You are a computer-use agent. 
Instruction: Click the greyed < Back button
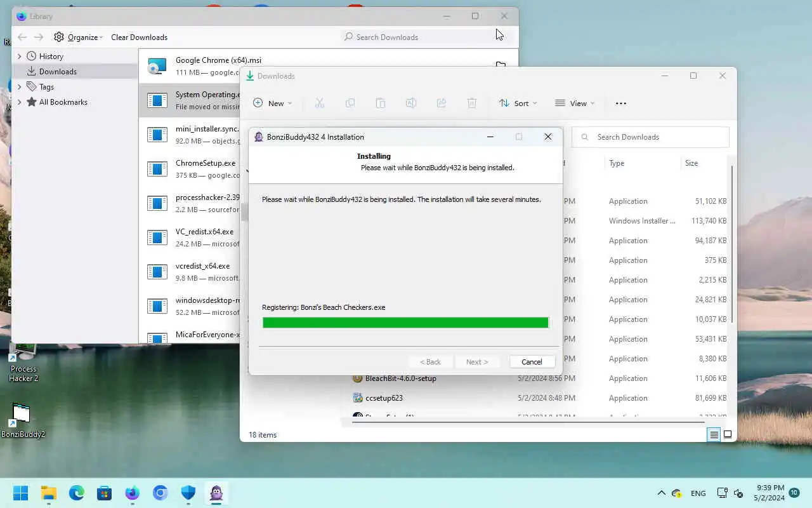click(x=430, y=361)
